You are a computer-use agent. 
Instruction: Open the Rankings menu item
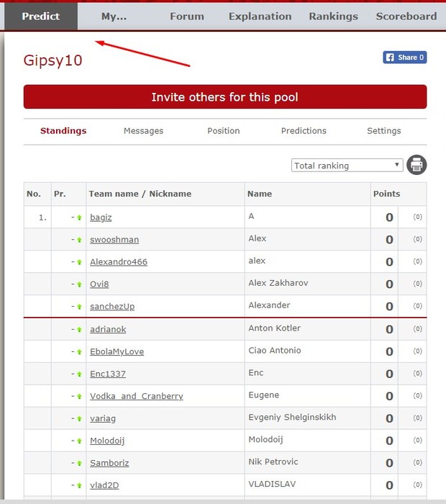(333, 16)
